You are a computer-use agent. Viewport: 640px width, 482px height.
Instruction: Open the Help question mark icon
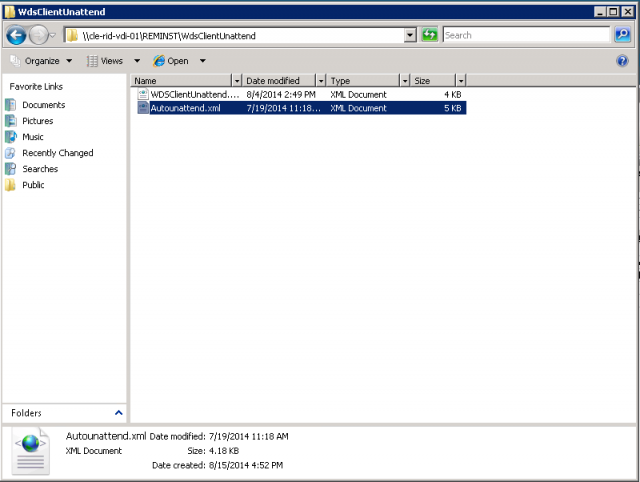(623, 61)
